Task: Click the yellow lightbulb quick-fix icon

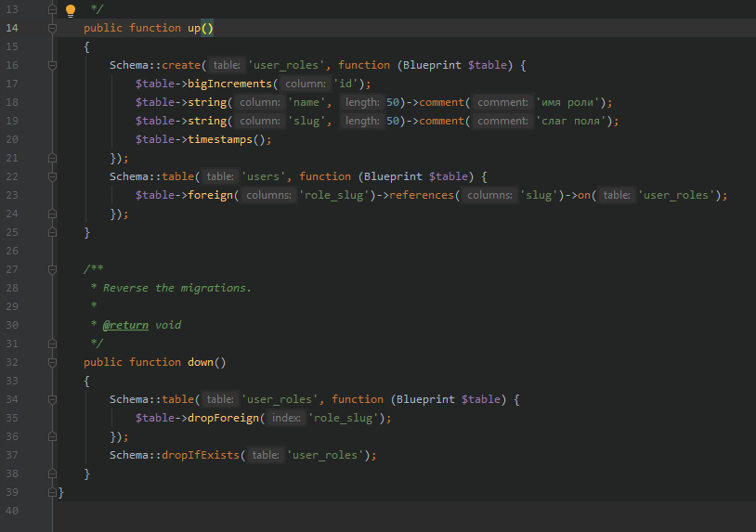Action: coord(71,10)
